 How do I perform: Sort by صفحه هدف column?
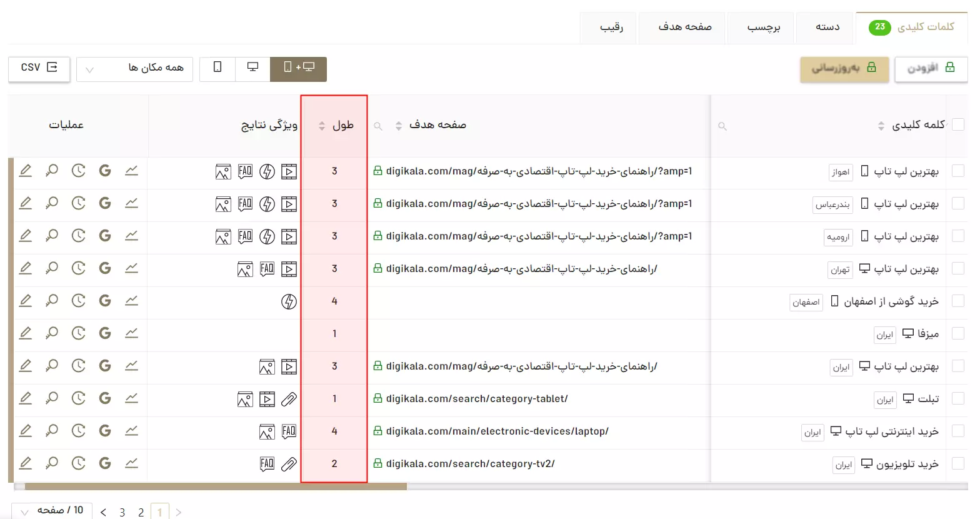[399, 126]
